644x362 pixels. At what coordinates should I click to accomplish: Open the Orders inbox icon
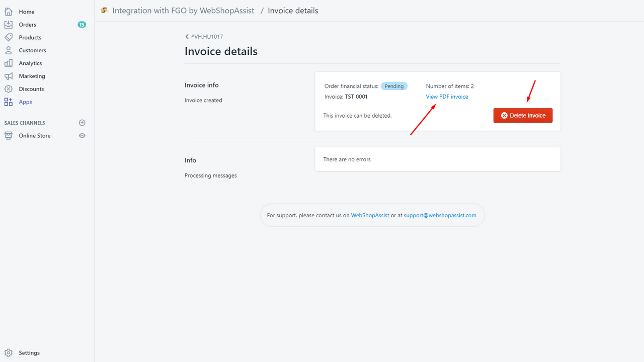tap(8, 24)
